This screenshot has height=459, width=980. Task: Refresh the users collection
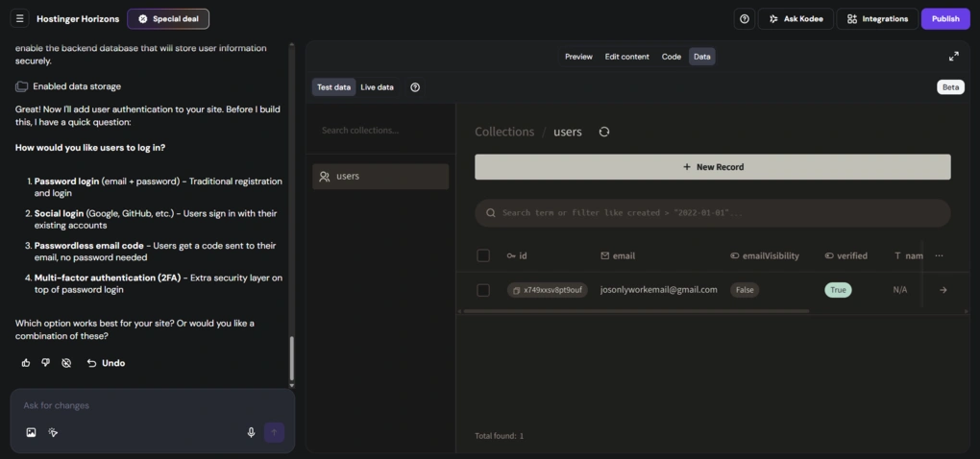click(x=603, y=132)
